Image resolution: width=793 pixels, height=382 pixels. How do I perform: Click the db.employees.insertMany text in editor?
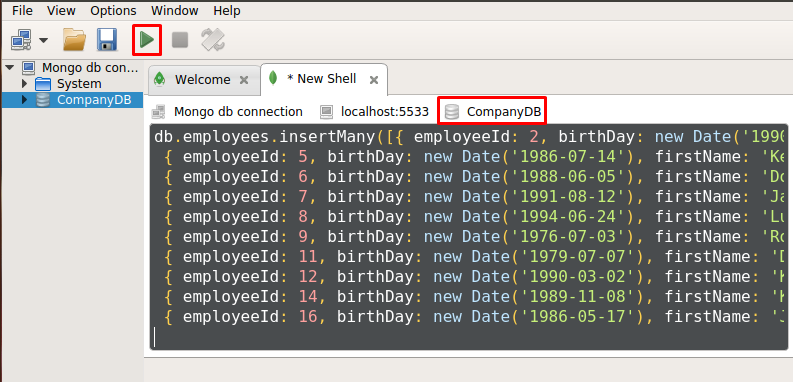pos(265,137)
